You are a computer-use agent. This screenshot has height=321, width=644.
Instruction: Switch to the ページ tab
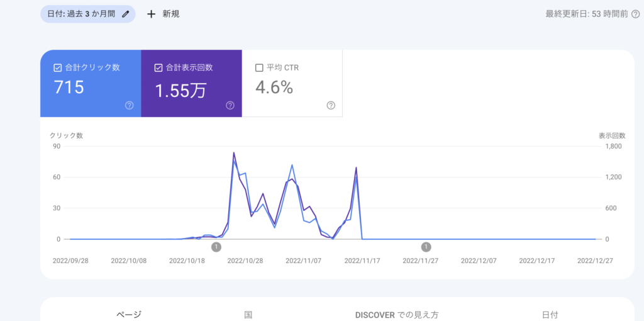click(x=129, y=315)
